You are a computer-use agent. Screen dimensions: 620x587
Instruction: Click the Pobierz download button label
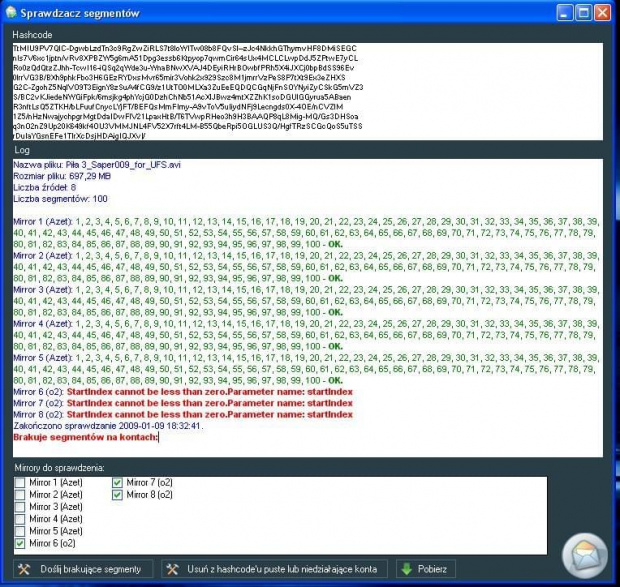(434, 569)
